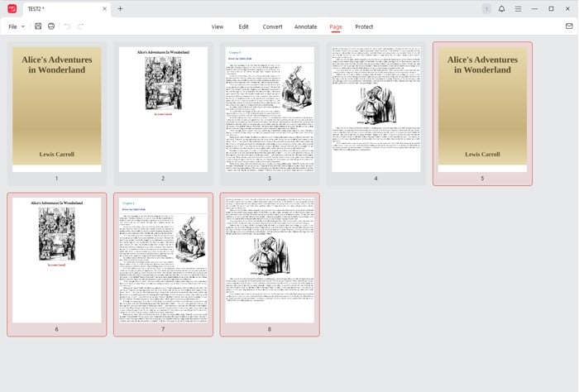Close the TEST2 tab
Viewport: 579px width, 392px height.
click(104, 8)
